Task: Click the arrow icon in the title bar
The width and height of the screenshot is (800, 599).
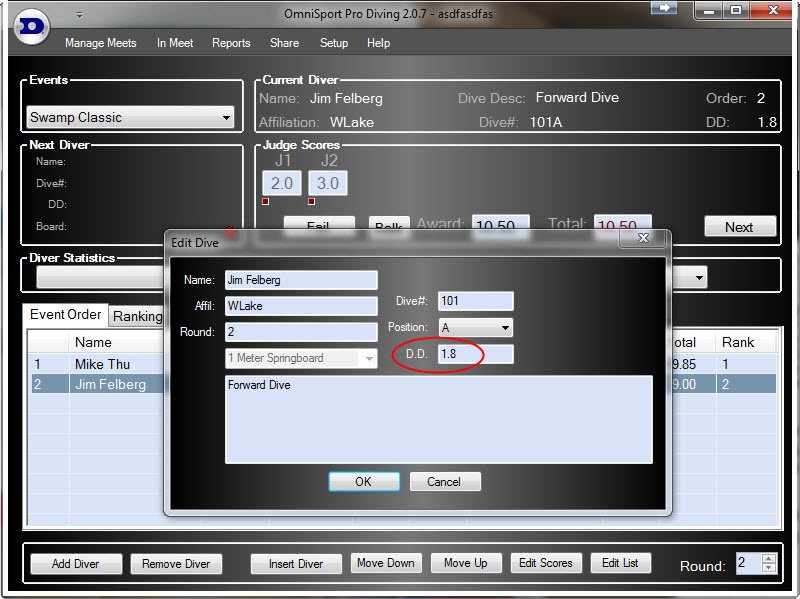Action: pos(663,9)
